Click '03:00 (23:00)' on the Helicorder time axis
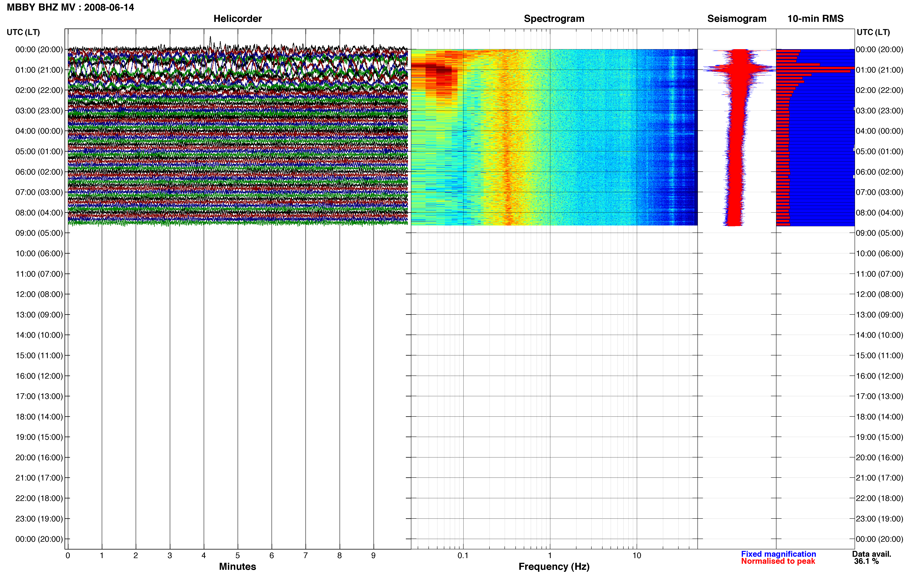This screenshot has height=578, width=924. [39, 111]
